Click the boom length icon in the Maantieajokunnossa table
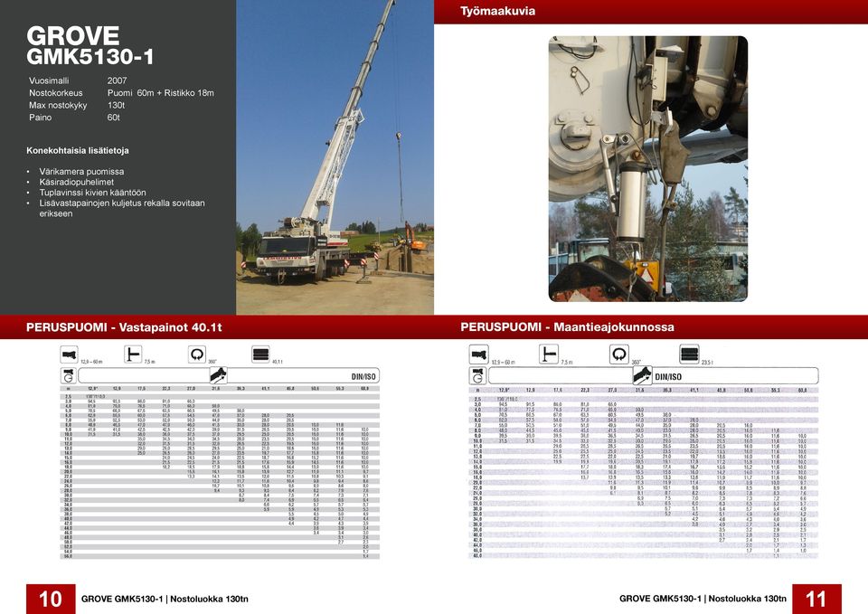868x614 pixels. (x=479, y=354)
